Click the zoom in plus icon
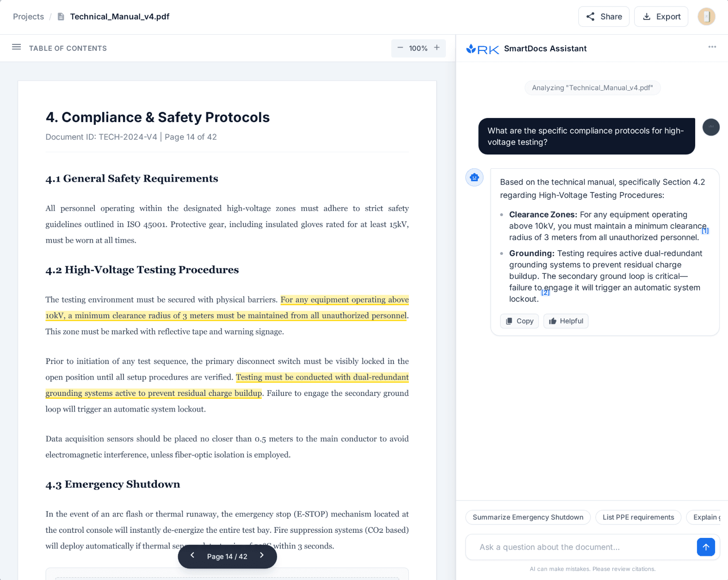Viewport: 728px width, 580px height. pos(437,48)
